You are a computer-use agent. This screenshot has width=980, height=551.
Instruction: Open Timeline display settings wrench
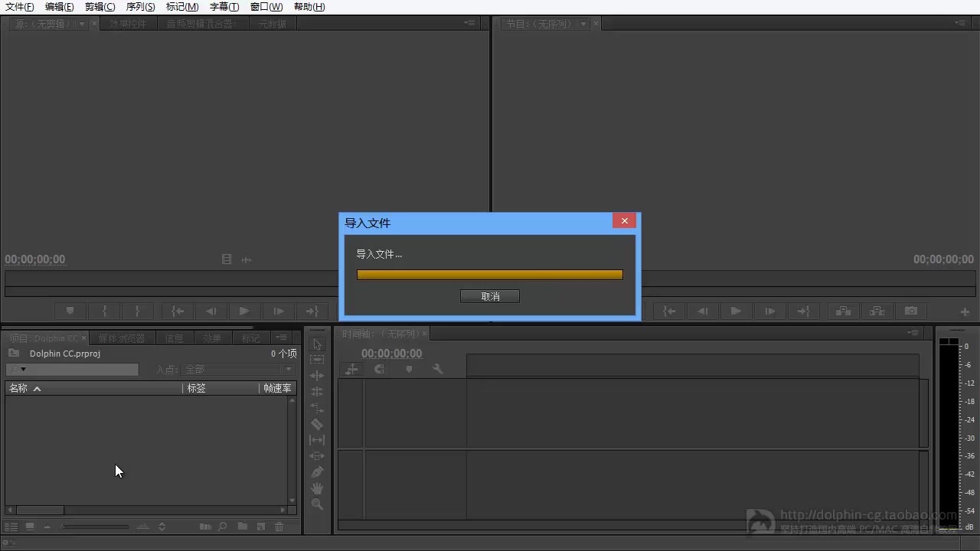(438, 369)
